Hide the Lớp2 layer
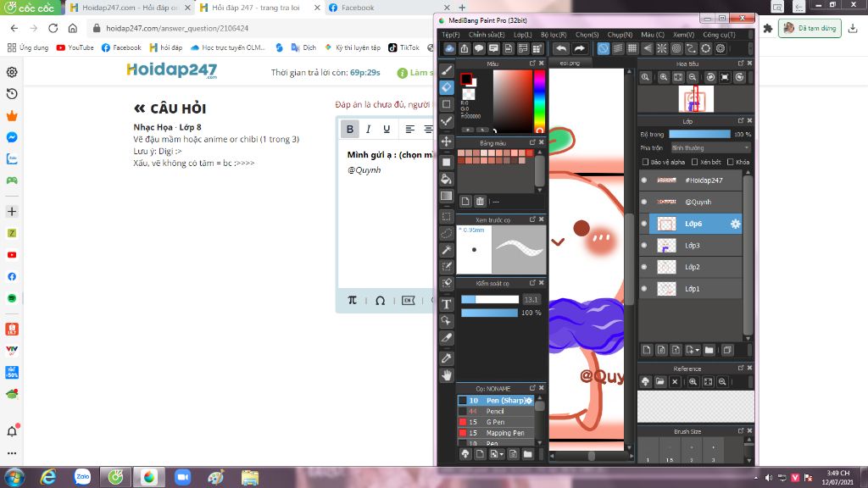 point(644,267)
